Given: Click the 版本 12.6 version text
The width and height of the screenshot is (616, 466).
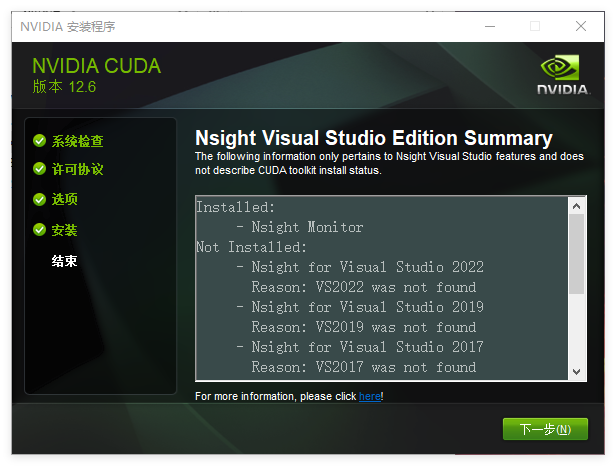Looking at the screenshot, I should tap(64, 87).
